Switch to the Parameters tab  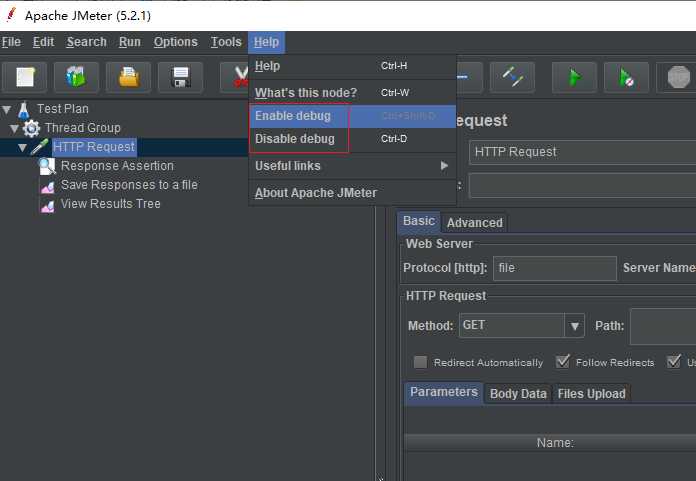tap(444, 393)
